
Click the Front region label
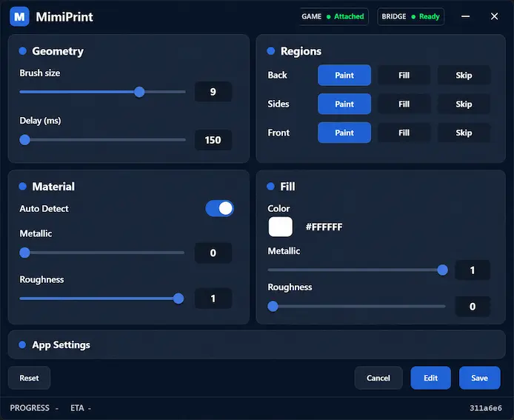click(x=278, y=133)
